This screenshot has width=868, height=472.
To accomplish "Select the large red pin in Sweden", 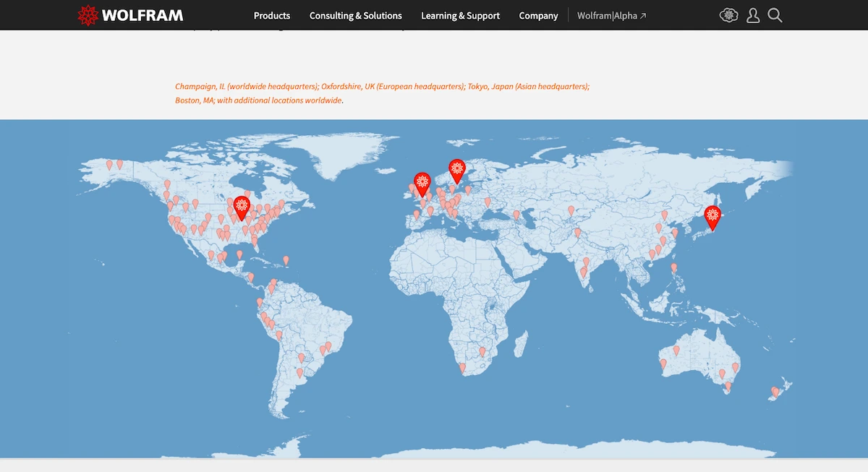I will [456, 170].
